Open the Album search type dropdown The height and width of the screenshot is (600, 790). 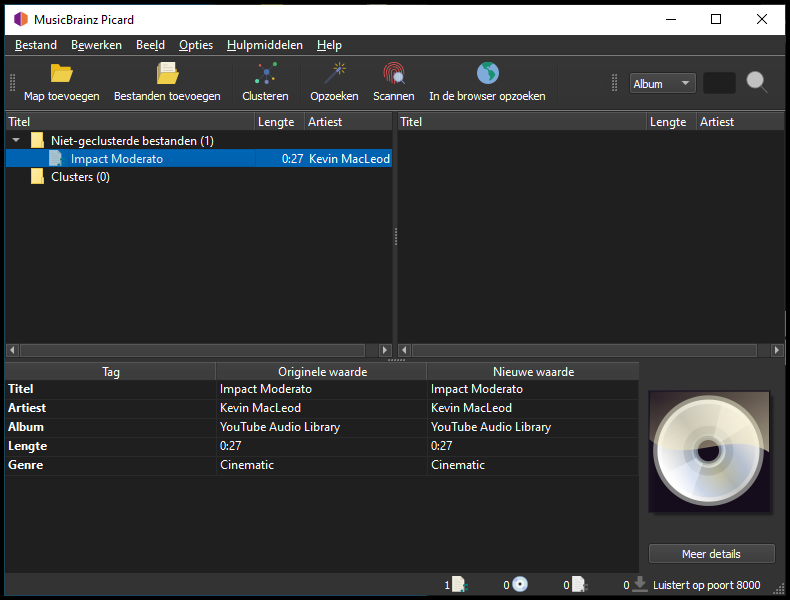point(662,84)
